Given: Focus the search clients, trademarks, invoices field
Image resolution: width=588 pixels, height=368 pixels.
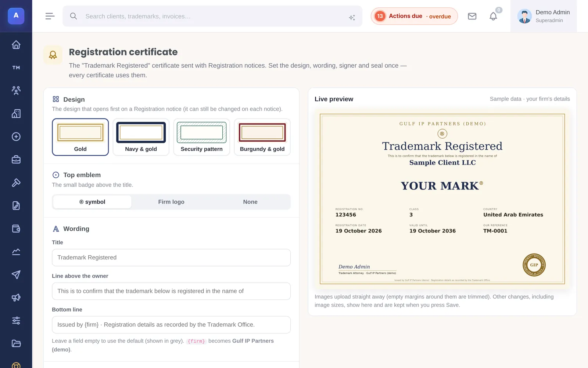Looking at the screenshot, I should 212,16.
